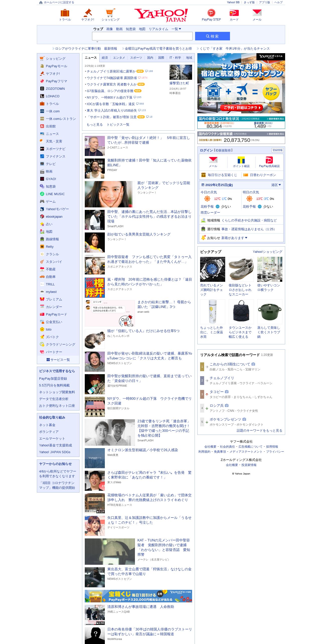Click the 登録情報 button in login box
The image size is (322, 644).
click(277, 150)
